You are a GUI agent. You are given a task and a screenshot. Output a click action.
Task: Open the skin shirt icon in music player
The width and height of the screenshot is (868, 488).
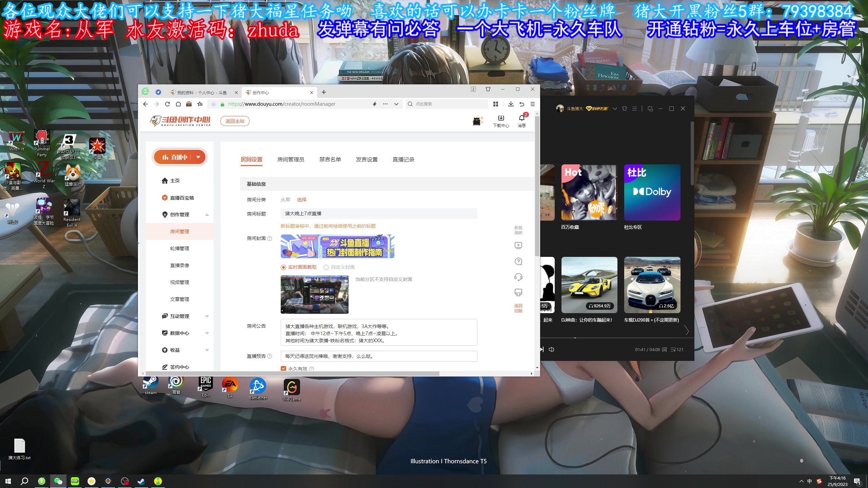click(x=624, y=108)
